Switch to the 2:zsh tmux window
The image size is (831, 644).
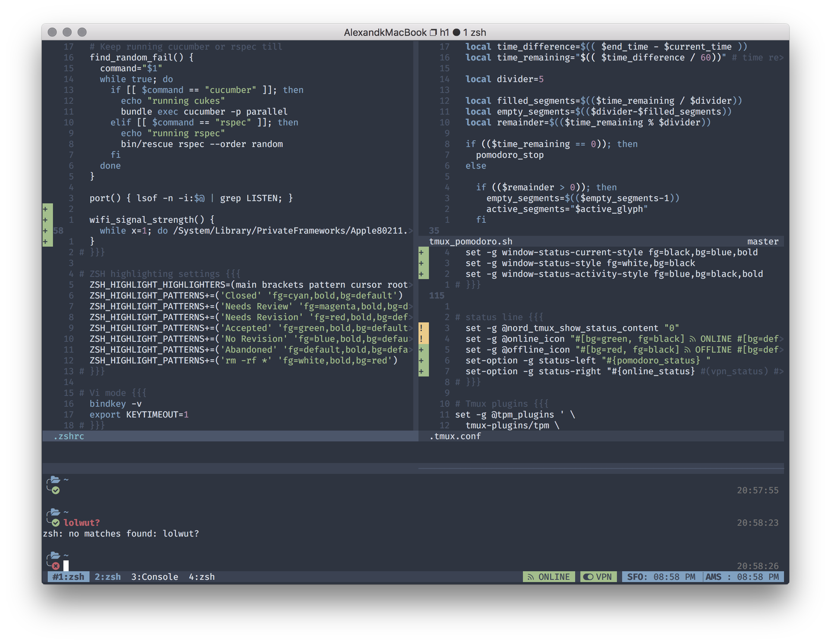pyautogui.click(x=108, y=577)
